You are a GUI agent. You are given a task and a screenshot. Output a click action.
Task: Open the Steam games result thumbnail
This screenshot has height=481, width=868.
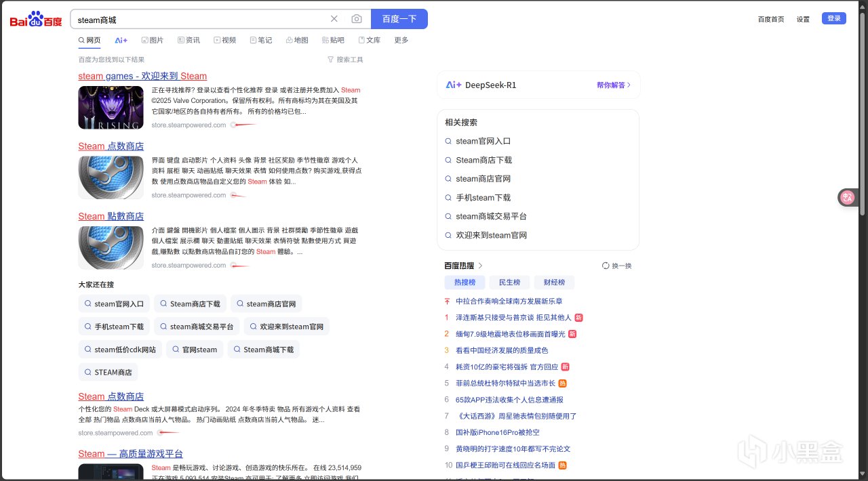pos(111,108)
